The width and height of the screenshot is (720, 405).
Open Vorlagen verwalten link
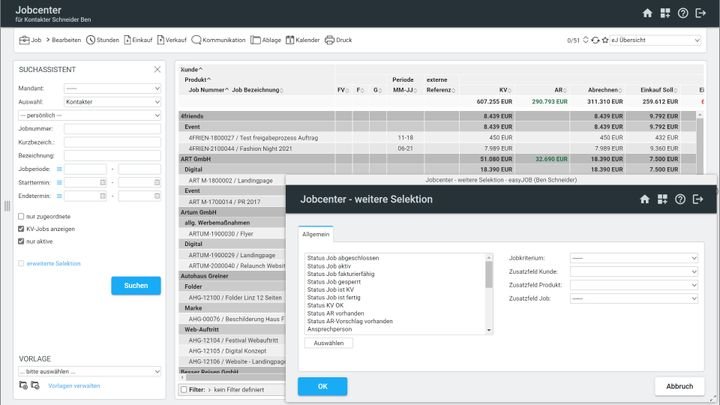74,386
